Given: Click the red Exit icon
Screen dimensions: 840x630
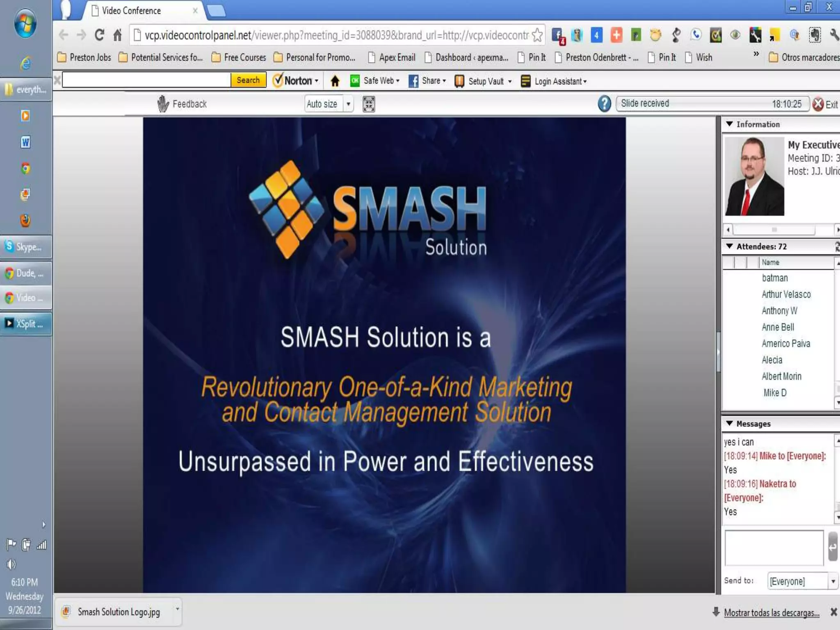Looking at the screenshot, I should point(818,104).
